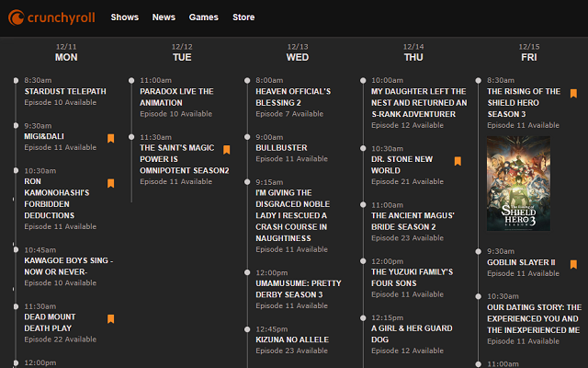Open MIGI&DALI show title
Screen dimensions: 588x368
point(44,136)
